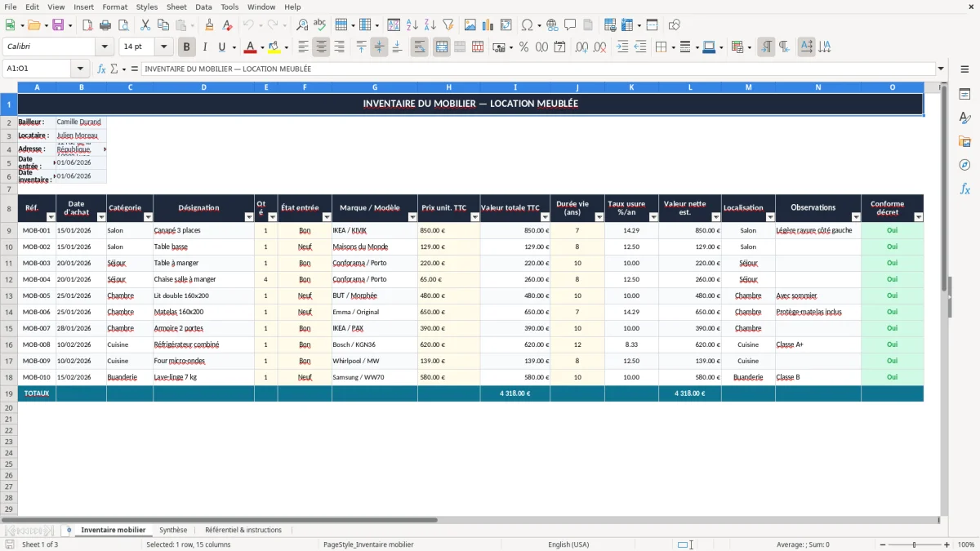Expand the Name Box dropdown
The width and height of the screenshot is (980, 551).
pos(80,69)
